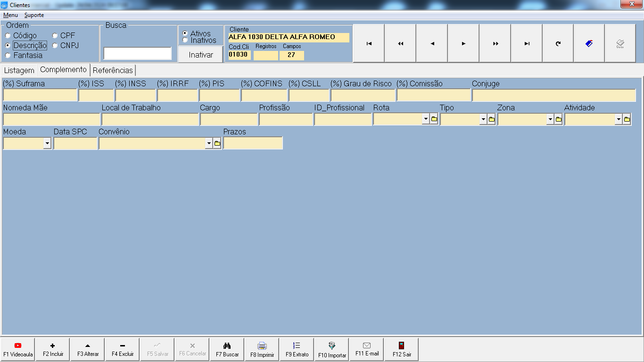Open the Moeda dropdown list

click(x=47, y=144)
